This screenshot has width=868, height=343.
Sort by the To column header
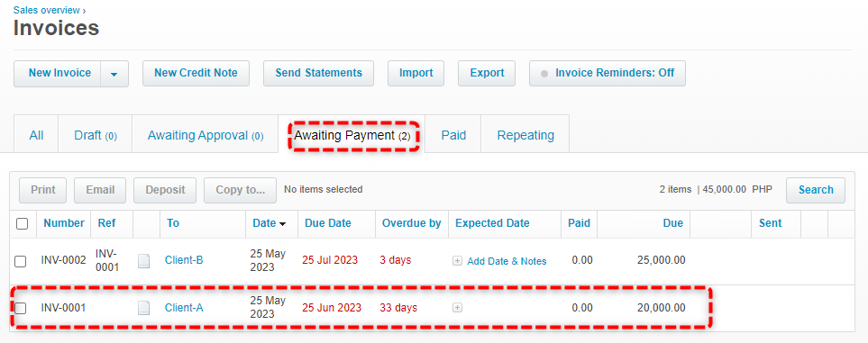tap(173, 223)
